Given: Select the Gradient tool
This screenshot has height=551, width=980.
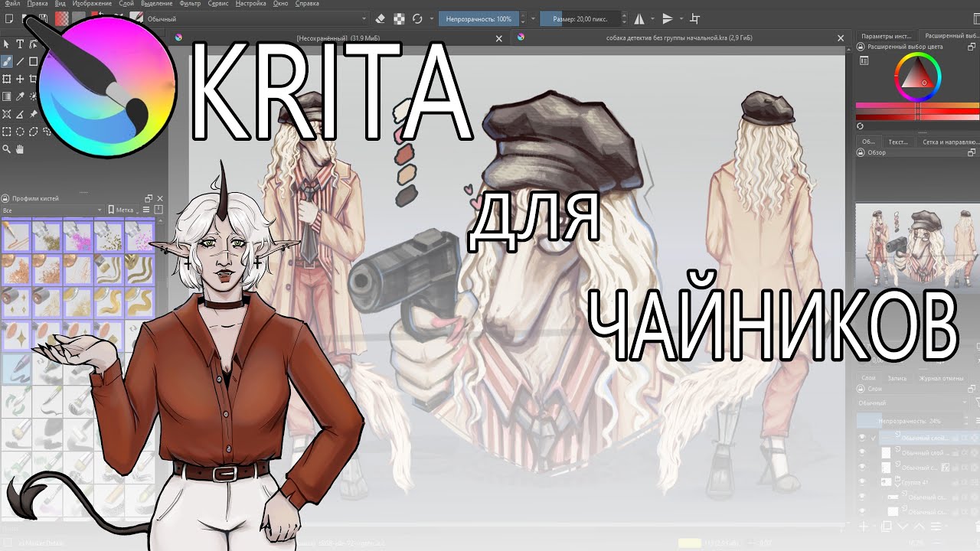Looking at the screenshot, I should click(x=6, y=96).
